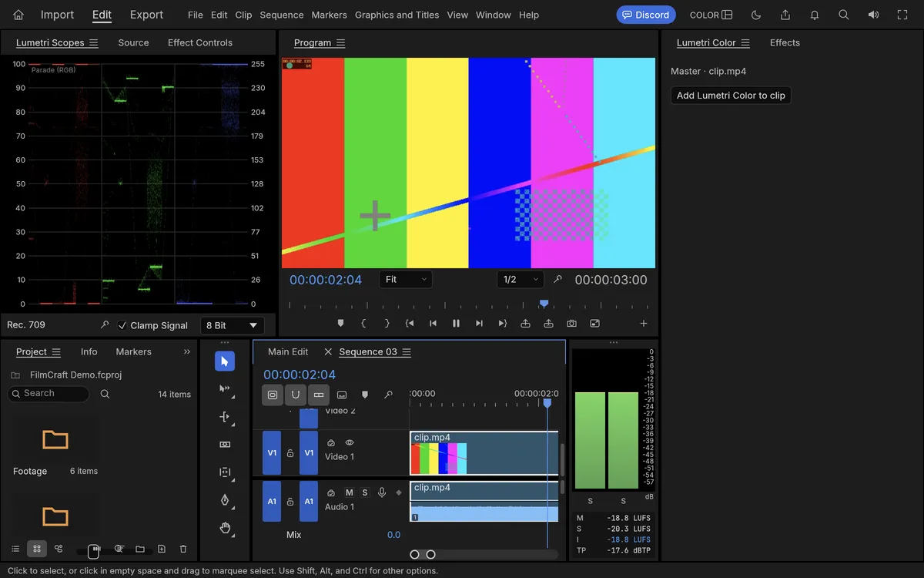Open Program monitor wrench settings
The height and width of the screenshot is (578, 924).
[558, 280]
